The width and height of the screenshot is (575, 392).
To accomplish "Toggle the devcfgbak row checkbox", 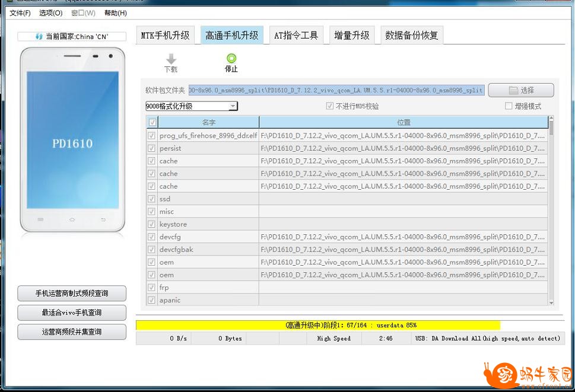I will [x=151, y=250].
